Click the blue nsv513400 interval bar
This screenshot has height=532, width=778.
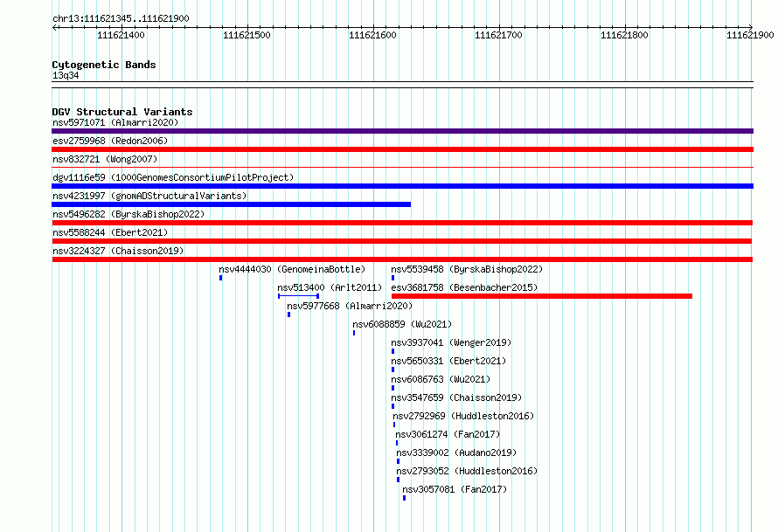click(298, 296)
